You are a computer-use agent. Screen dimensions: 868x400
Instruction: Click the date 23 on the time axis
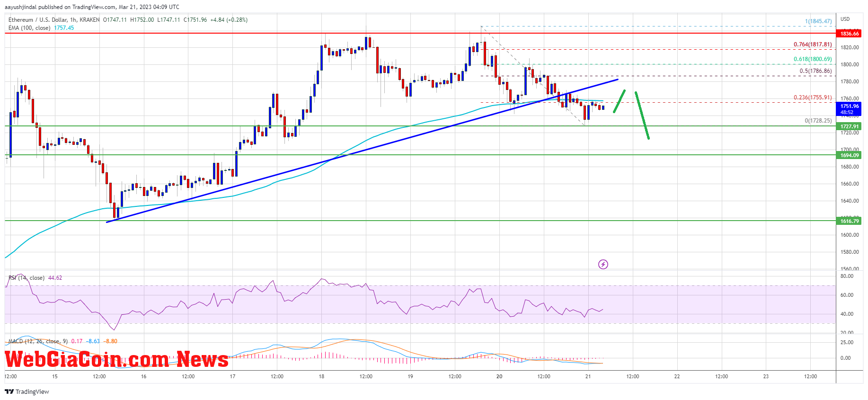click(766, 376)
